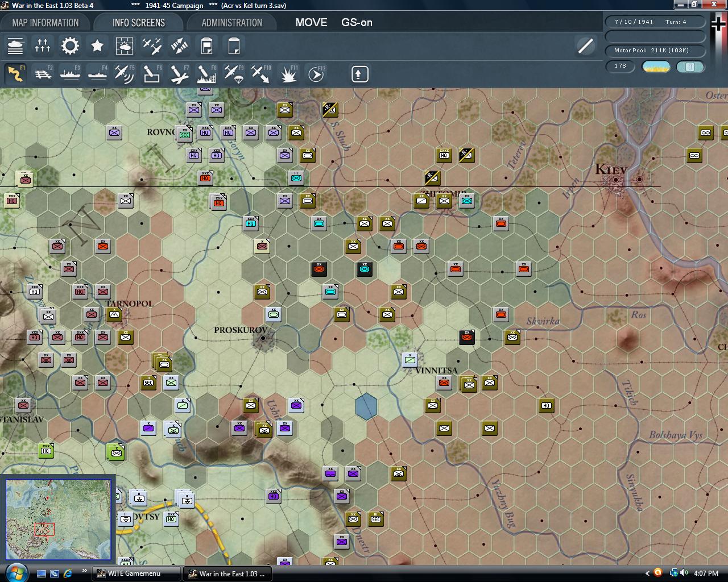Select the tank unit counters icon
Image resolution: width=728 pixels, height=582 pixels.
(x=15, y=45)
